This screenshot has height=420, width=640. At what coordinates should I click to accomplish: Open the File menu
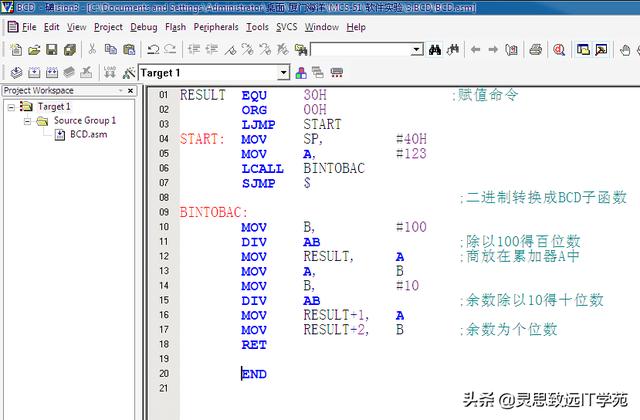pyautogui.click(x=29, y=27)
